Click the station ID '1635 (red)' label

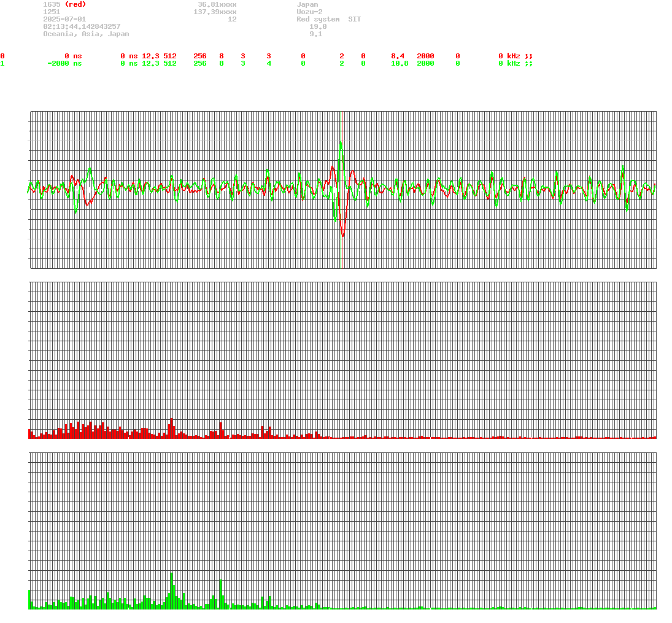pyautogui.click(x=64, y=4)
